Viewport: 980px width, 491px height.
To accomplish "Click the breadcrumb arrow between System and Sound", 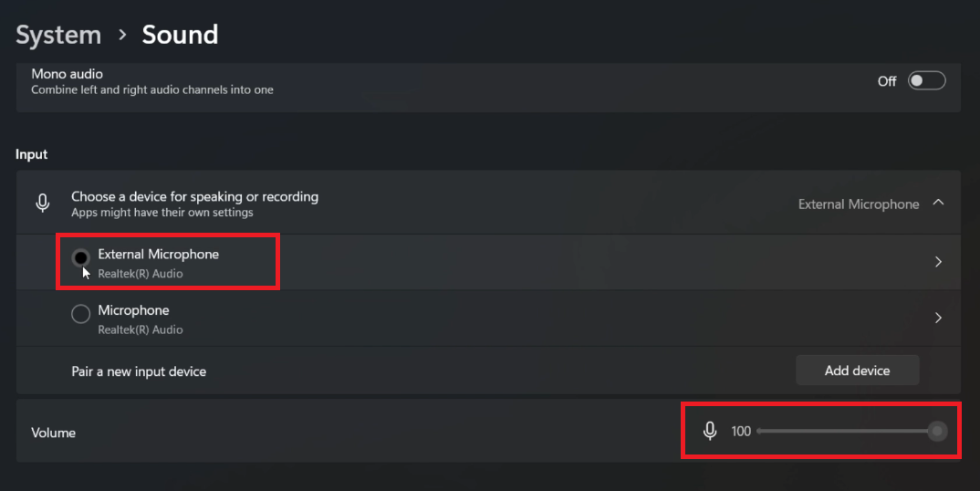I will [x=122, y=35].
